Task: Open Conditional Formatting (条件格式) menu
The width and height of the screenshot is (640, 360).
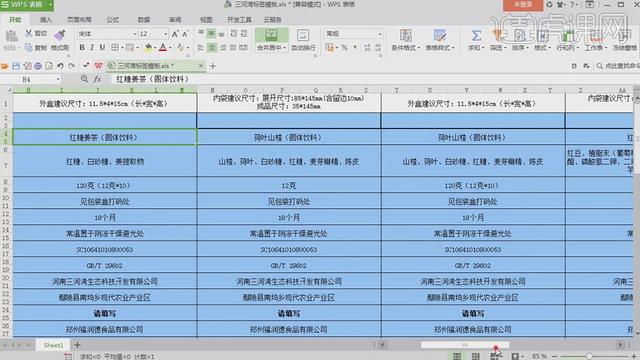Action: [x=405, y=40]
